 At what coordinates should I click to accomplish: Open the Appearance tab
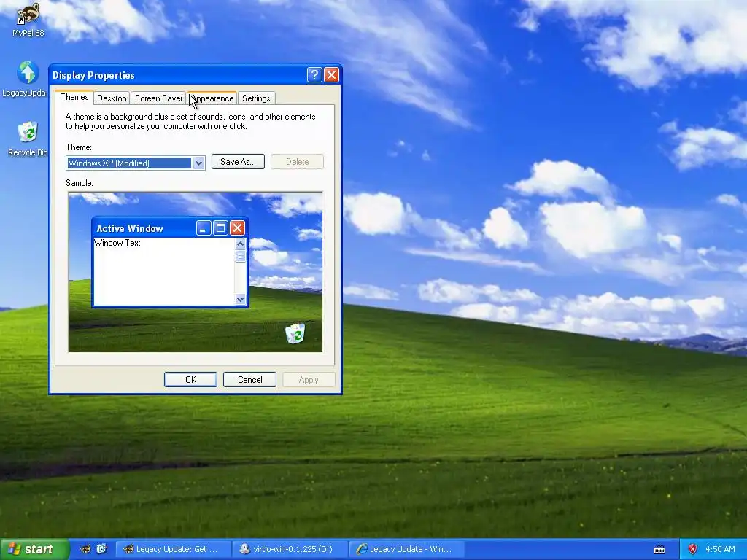tap(212, 98)
